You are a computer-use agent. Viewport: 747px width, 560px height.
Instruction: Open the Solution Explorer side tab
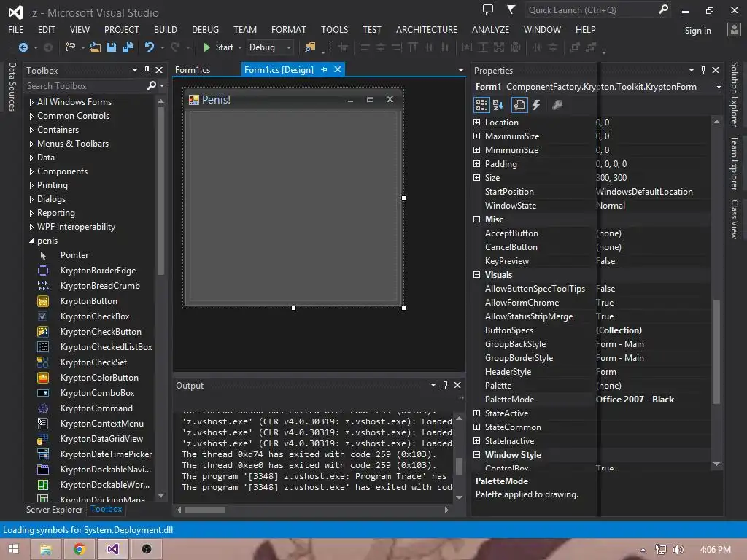(735, 94)
